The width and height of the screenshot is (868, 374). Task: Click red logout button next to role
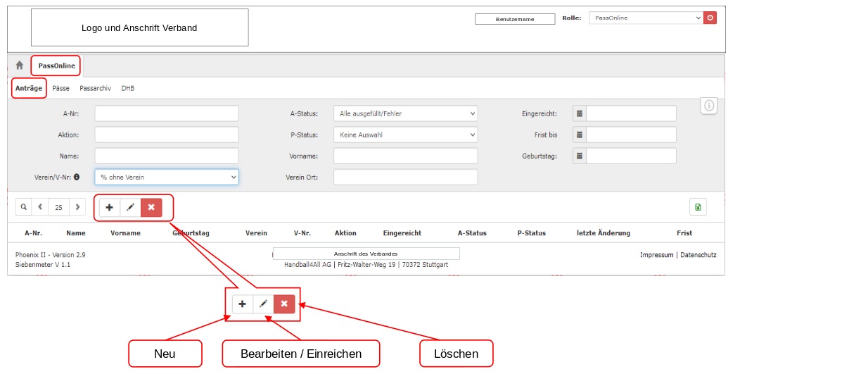(x=710, y=18)
